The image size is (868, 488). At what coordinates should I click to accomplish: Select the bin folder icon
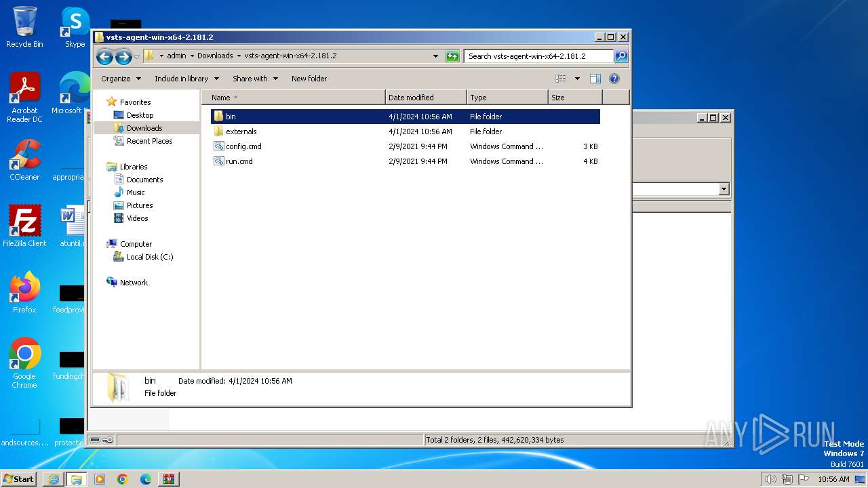tap(218, 117)
